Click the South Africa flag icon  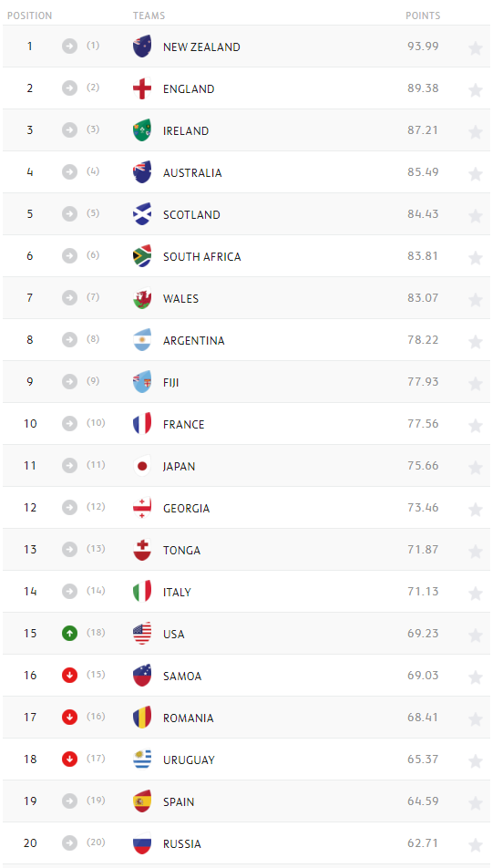point(142,255)
